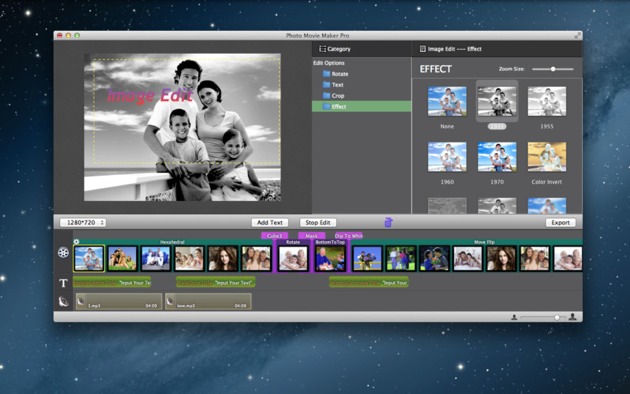
Task: Click the Image Edit header document icon
Action: point(423,49)
